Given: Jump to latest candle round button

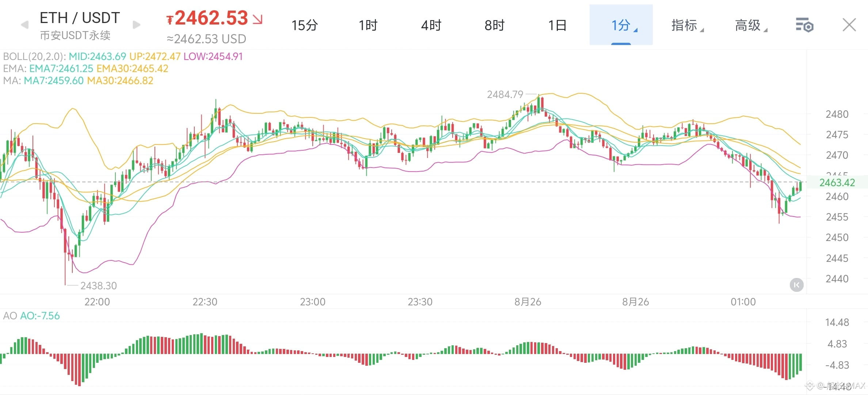Looking at the screenshot, I should coord(796,285).
